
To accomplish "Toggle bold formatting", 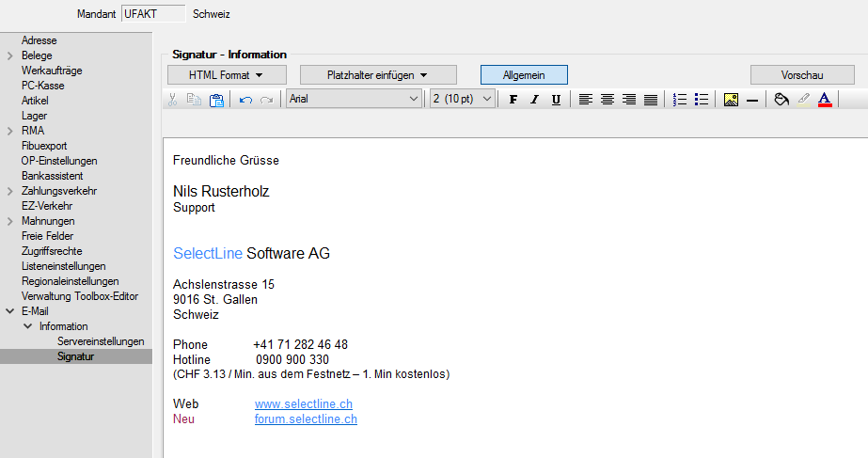I will coord(513,100).
